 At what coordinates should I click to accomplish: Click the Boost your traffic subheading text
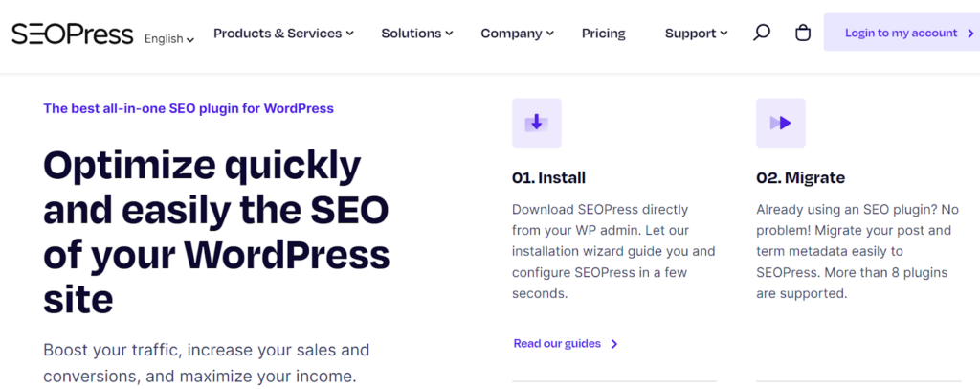point(206,362)
